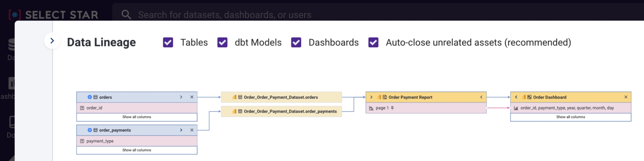Uncheck the Tables checkbox

pyautogui.click(x=168, y=42)
